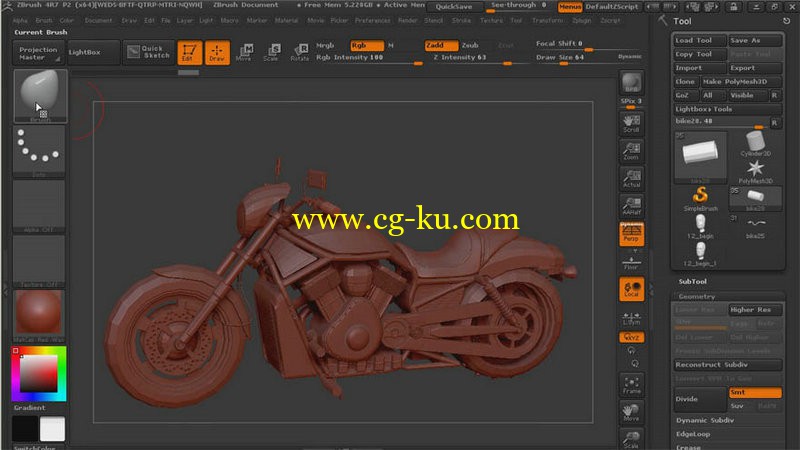Open the Alpha Off selector

pyautogui.click(x=39, y=207)
